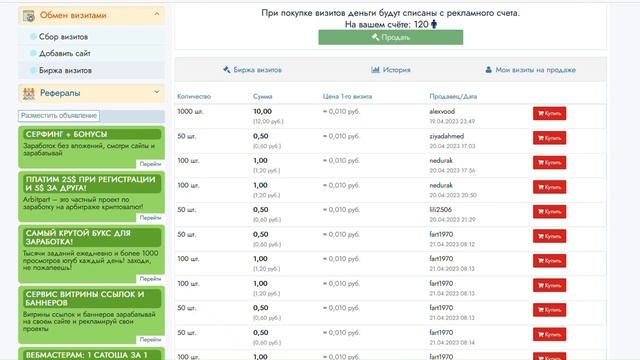Click Перейти on Сервис витрины ссылок ad
The height and width of the screenshot is (360, 640).
[150, 340]
